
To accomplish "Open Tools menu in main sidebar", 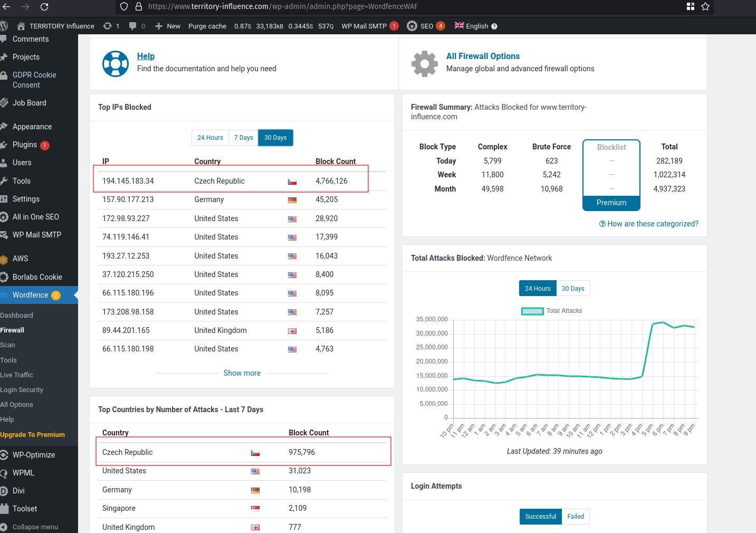I will pos(22,181).
